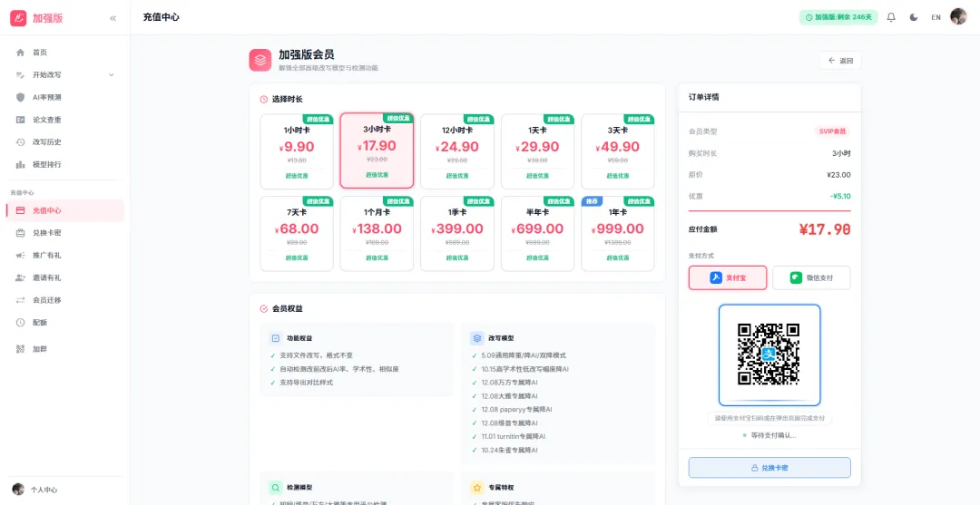Viewport: 980px width, 505px height.
Task: Click the 等待支付确认 status text
Action: coord(774,435)
